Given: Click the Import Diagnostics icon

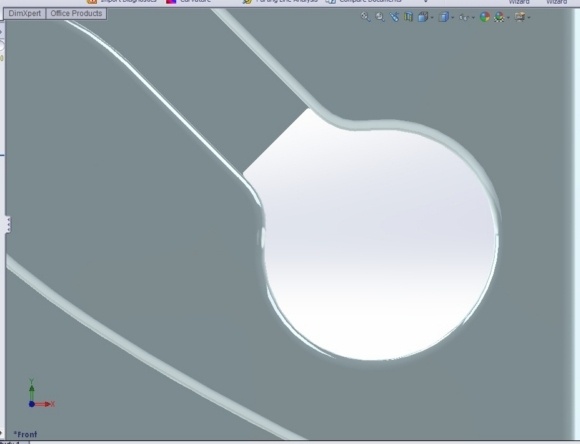Looking at the screenshot, I should tap(92, 1).
